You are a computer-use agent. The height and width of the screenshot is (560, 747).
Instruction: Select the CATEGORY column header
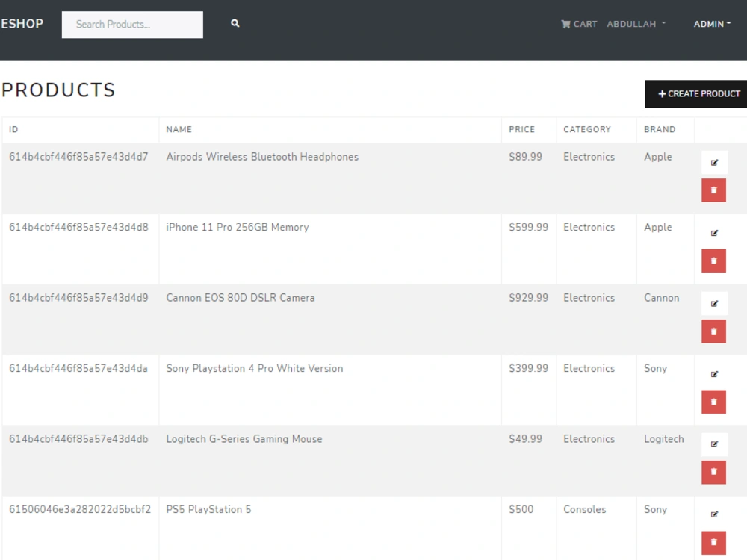[x=589, y=129]
